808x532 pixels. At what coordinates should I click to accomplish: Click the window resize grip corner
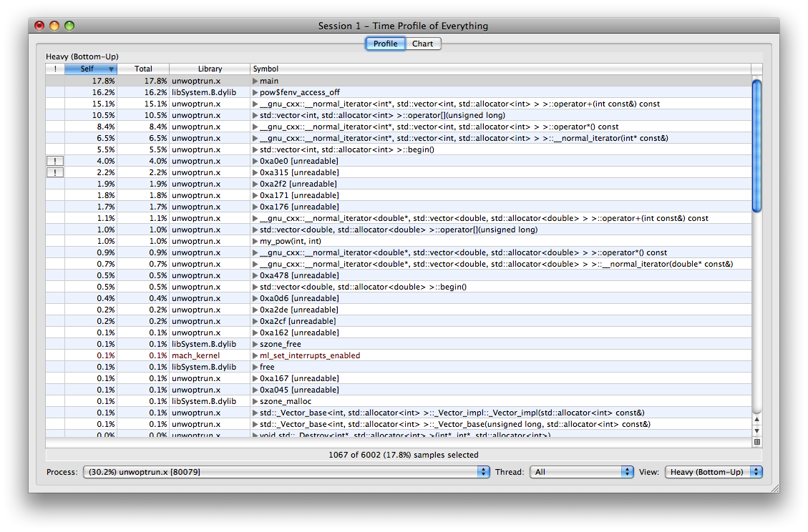(x=774, y=488)
